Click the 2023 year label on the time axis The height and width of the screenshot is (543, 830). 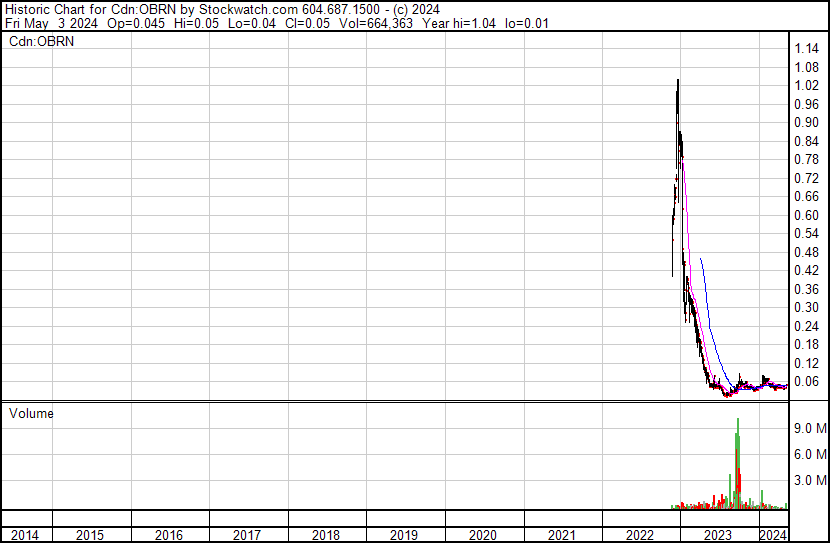point(718,535)
